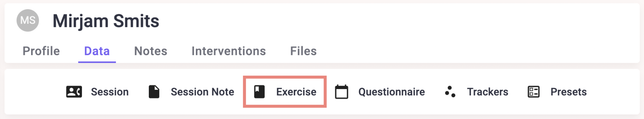This screenshot has height=119, width=644.
Task: Click the Session video-contact icon
Action: tap(74, 92)
